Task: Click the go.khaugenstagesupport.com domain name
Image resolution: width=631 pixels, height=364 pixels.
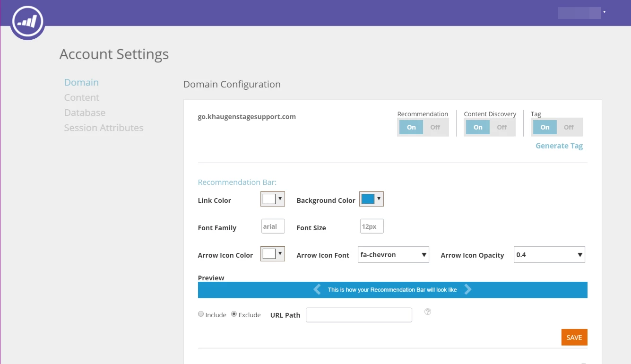Action: pyautogui.click(x=247, y=117)
